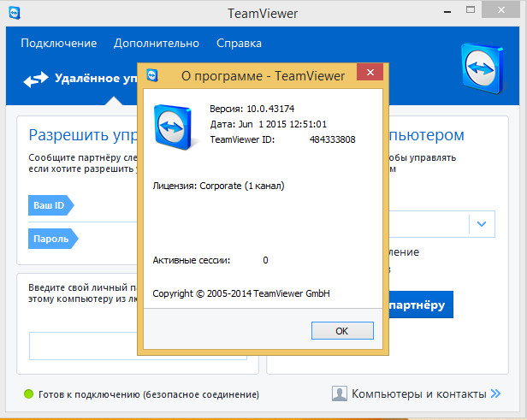Click the remote control arrows icon
The height and width of the screenshot is (420, 527).
[x=36, y=80]
